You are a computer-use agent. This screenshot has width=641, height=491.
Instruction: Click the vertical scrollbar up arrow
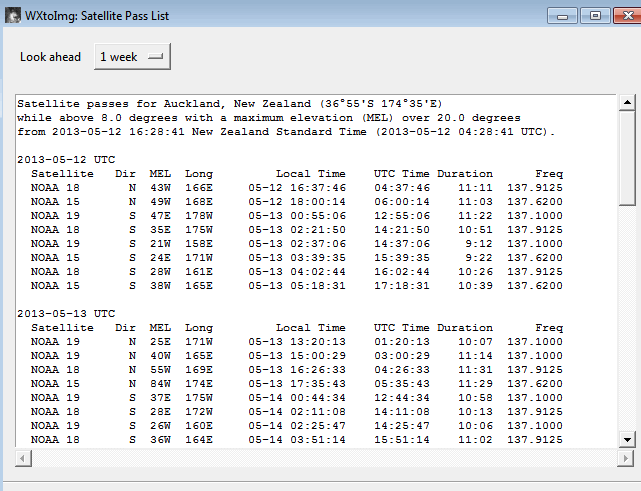point(627,103)
